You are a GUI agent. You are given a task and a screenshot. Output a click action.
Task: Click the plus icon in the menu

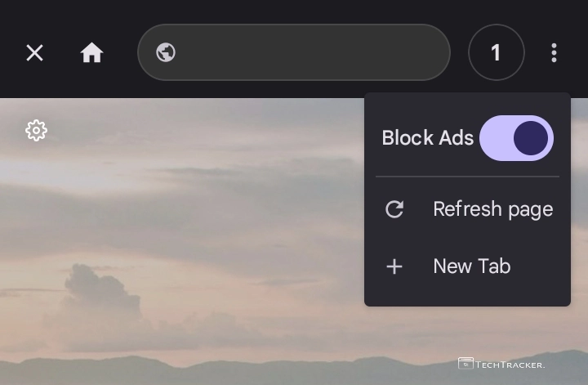point(394,266)
